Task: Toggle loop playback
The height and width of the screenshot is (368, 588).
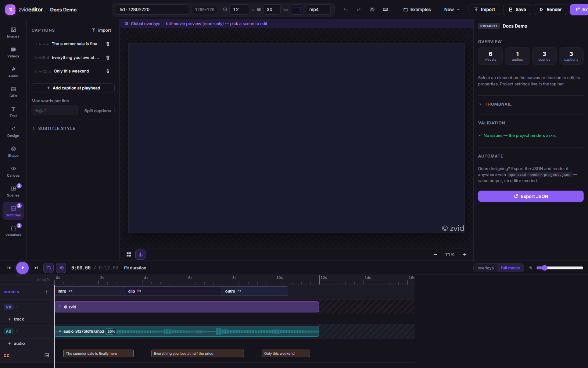Action: click(x=49, y=268)
